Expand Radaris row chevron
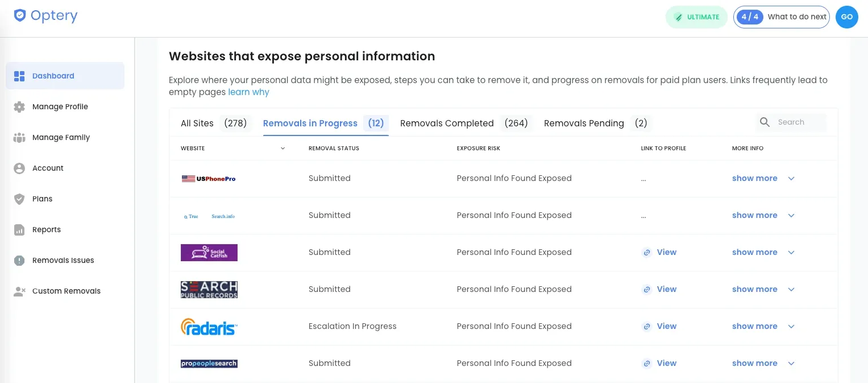Image resolution: width=868 pixels, height=383 pixels. 791,327
